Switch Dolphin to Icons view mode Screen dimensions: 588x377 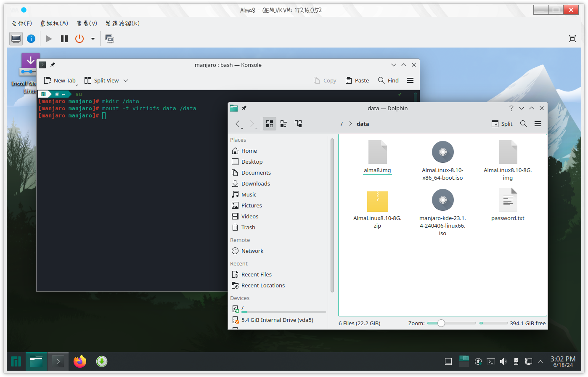270,124
